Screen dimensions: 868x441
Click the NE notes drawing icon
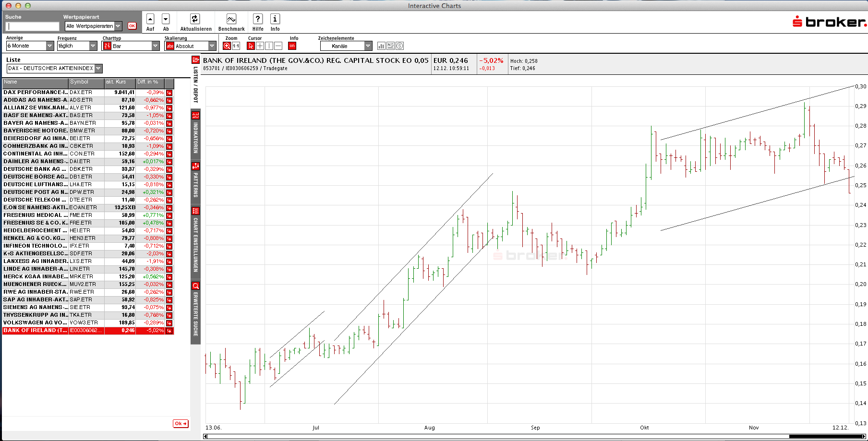[x=390, y=46]
